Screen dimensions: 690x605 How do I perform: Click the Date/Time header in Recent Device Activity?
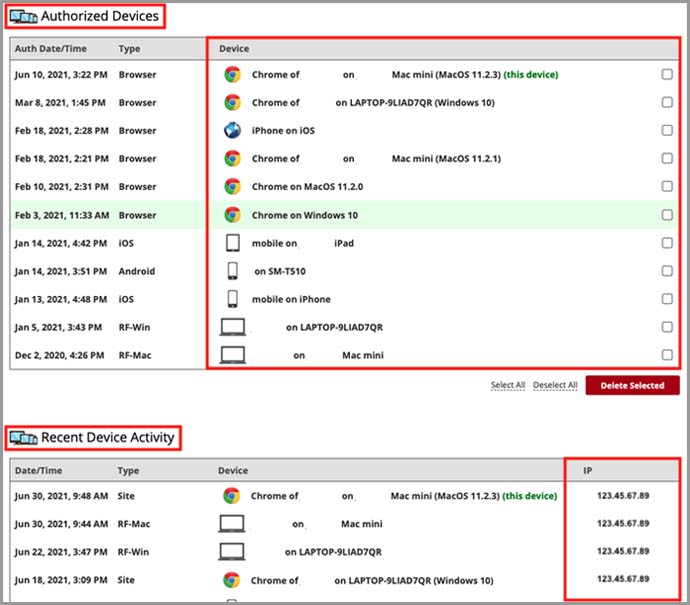pyautogui.click(x=38, y=470)
